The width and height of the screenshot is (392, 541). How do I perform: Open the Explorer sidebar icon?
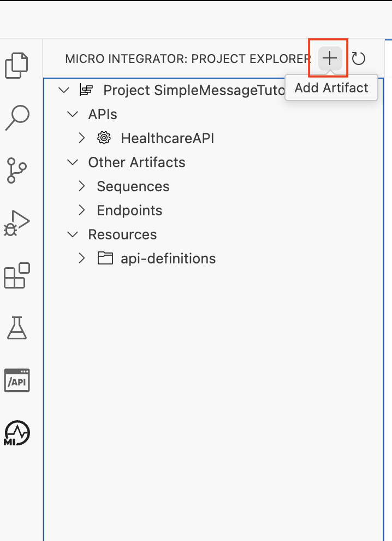pyautogui.click(x=17, y=64)
